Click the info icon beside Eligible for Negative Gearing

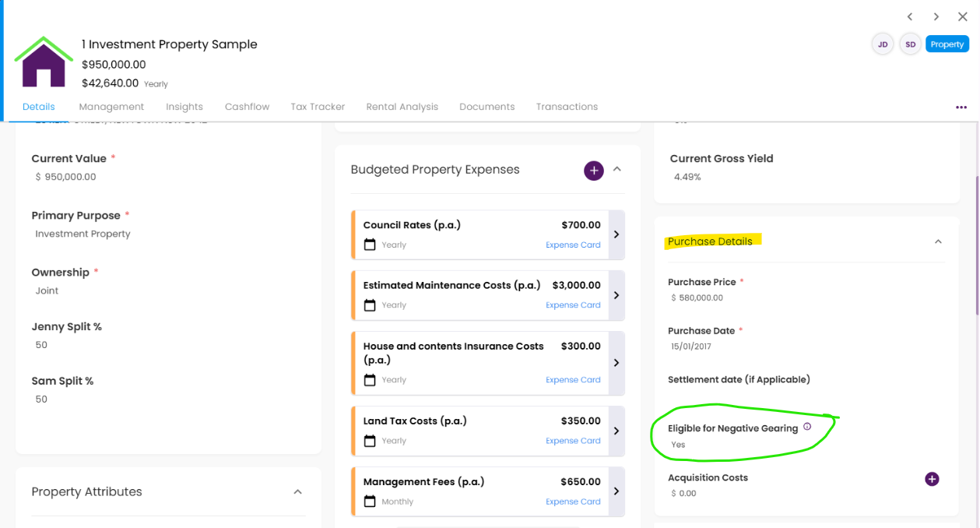point(807,427)
